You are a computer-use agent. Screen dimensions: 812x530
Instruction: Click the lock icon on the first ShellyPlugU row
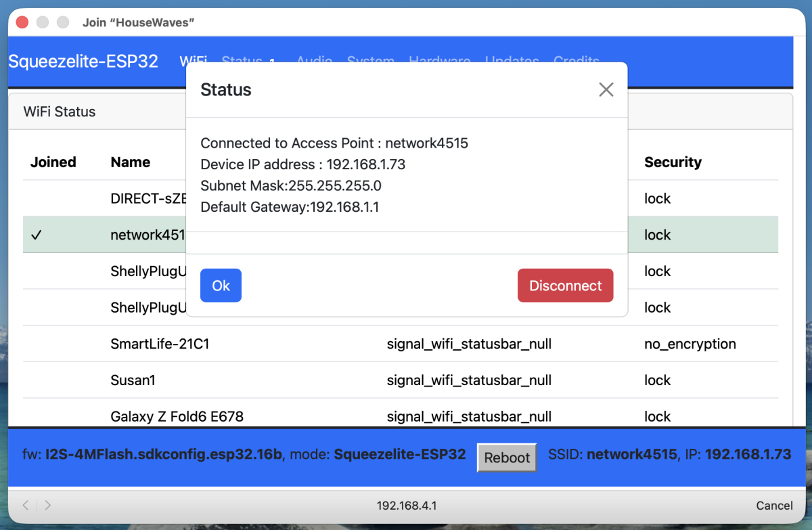point(657,271)
